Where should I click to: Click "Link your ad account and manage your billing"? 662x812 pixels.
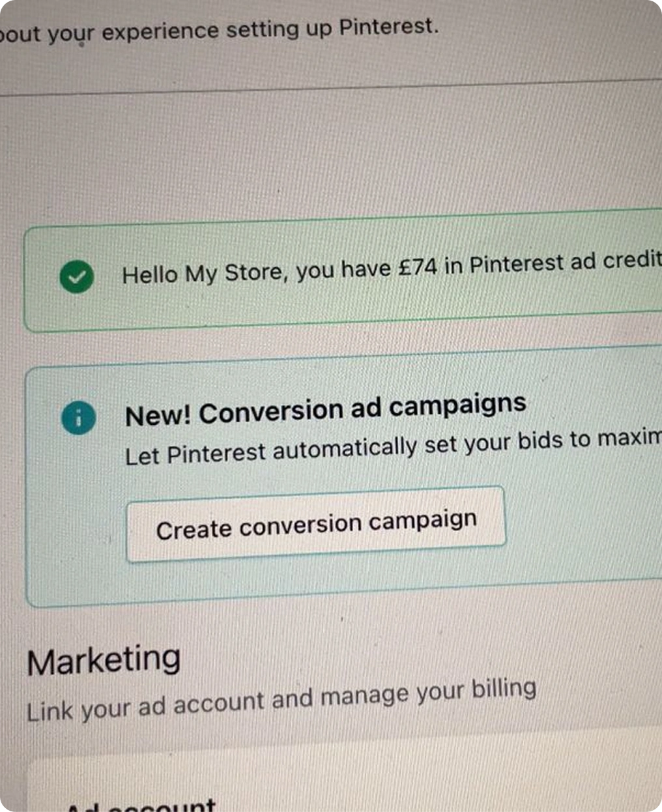[281, 700]
